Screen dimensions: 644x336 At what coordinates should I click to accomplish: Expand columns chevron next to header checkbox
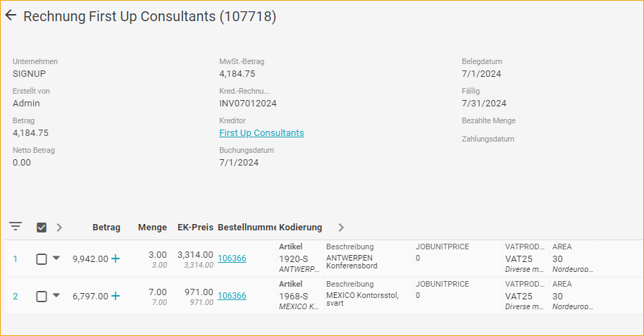(x=59, y=228)
